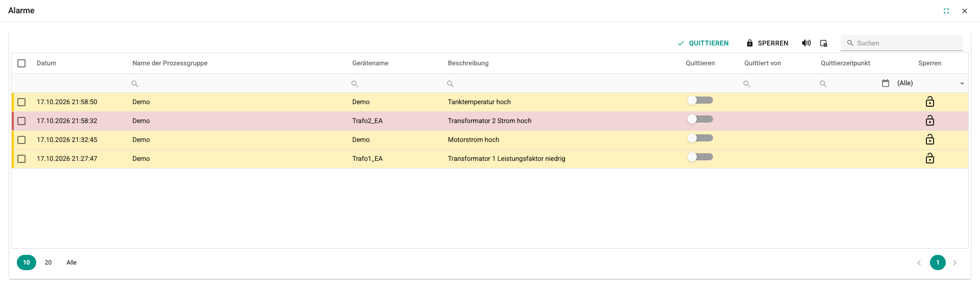Click the search icon in Gerätename filter
The image size is (980, 286).
pyautogui.click(x=355, y=84)
